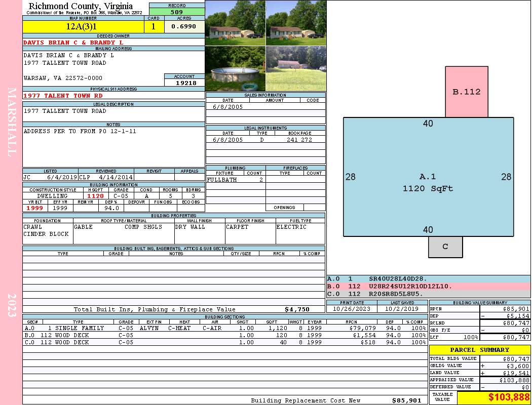Click the FULLBATH plumbing fixture row
Viewport: 532px width, 405px height.
coord(236,180)
